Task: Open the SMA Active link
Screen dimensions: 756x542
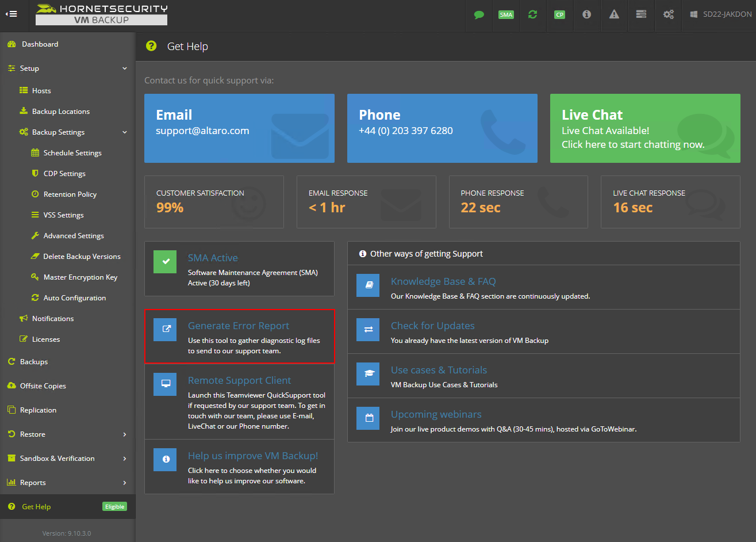Action: 213,258
